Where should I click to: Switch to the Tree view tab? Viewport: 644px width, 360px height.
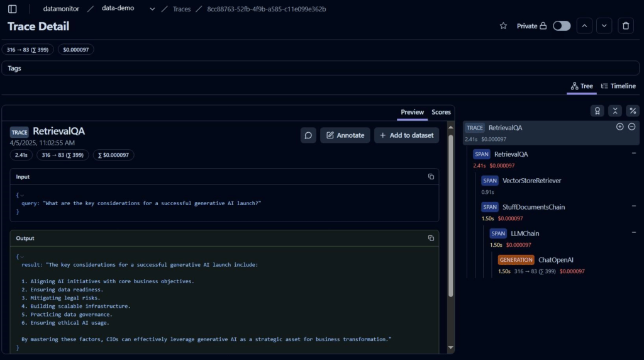[x=582, y=86]
